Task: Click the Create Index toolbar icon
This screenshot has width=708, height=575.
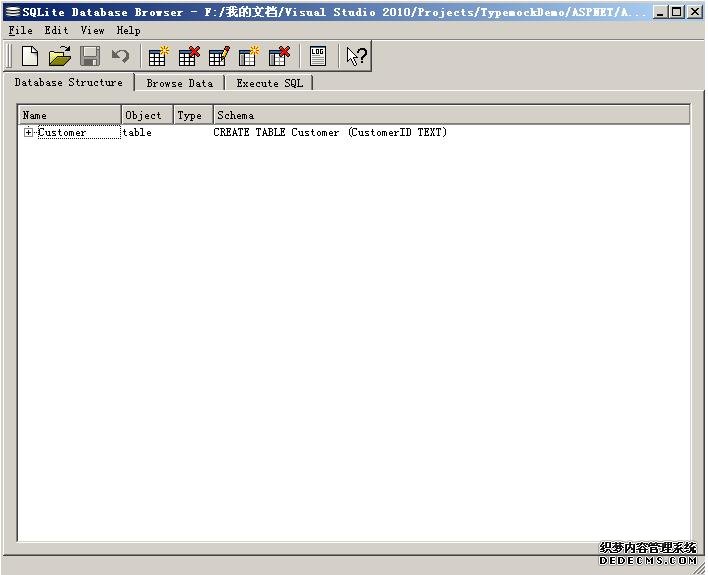Action: coord(249,57)
